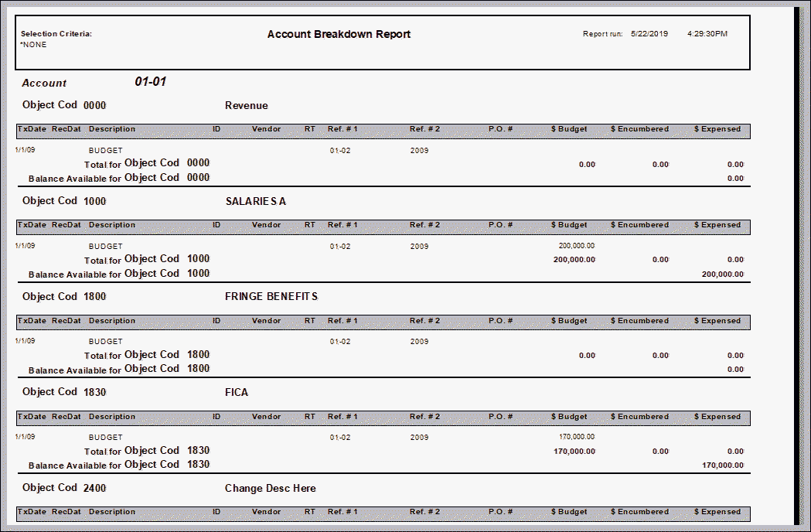Select the report run date 5/22/2019
This screenshot has width=811, height=532.
tap(649, 34)
